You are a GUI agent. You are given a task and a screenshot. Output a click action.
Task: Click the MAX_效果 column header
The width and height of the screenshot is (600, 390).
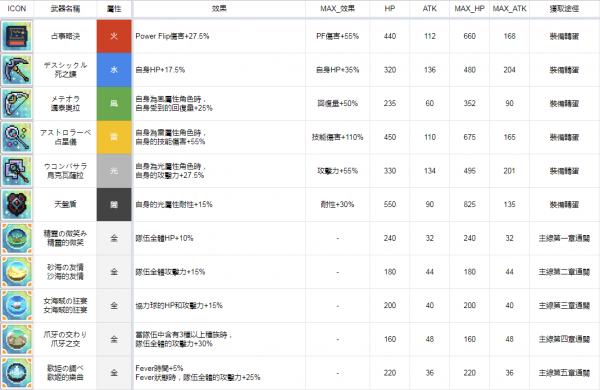tap(338, 8)
